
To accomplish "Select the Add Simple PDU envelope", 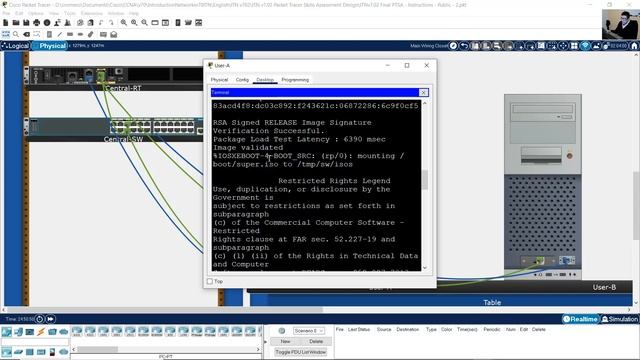I will pos(103,34).
